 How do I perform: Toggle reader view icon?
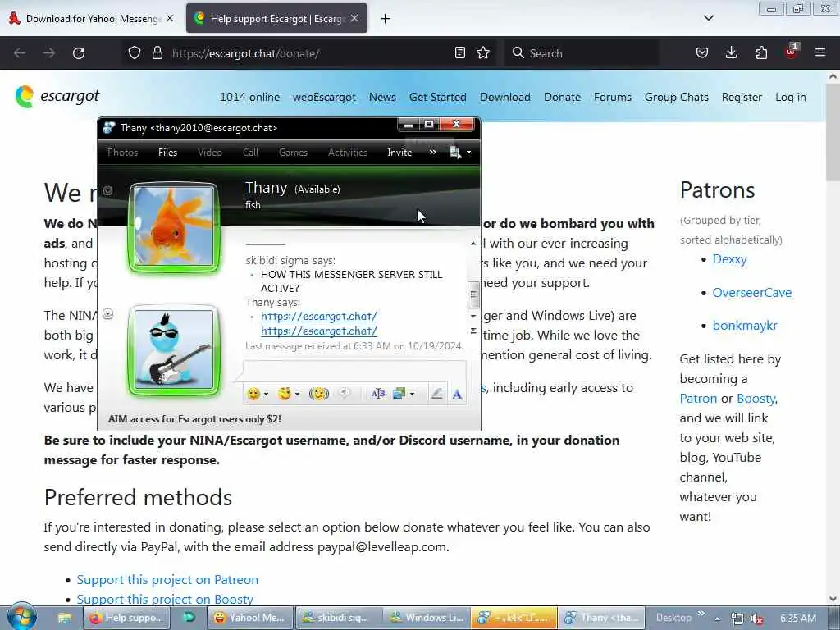click(459, 53)
